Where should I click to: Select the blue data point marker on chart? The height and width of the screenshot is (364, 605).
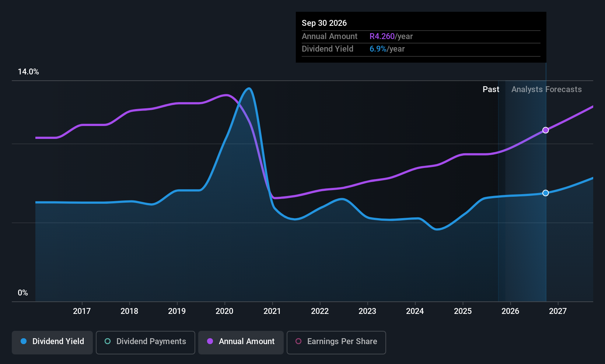click(546, 193)
